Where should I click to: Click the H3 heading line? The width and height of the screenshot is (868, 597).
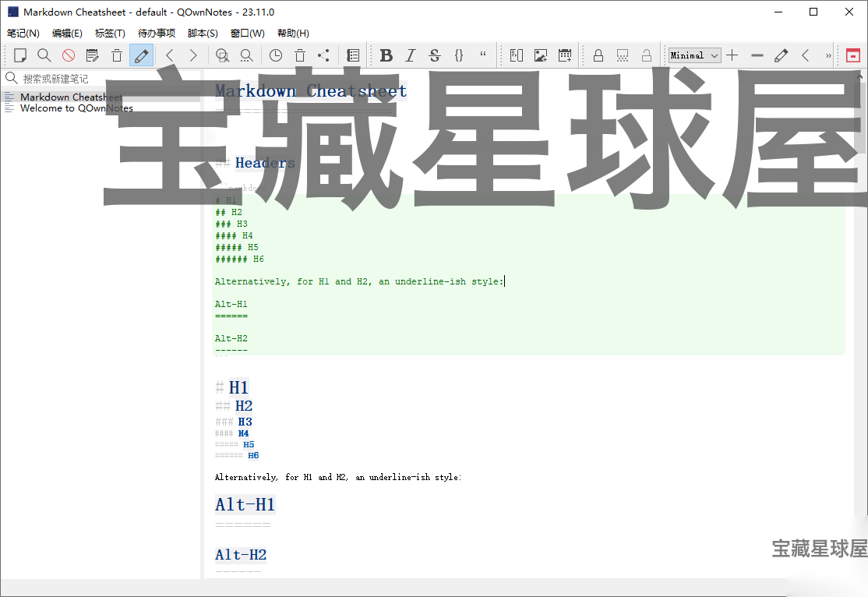pyautogui.click(x=234, y=422)
